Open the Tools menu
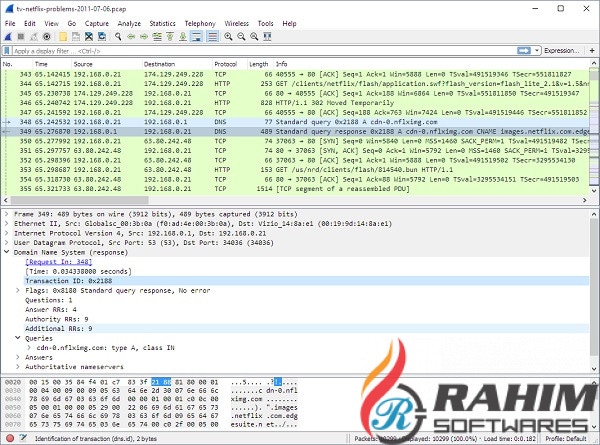600x445 pixels. 266,24
